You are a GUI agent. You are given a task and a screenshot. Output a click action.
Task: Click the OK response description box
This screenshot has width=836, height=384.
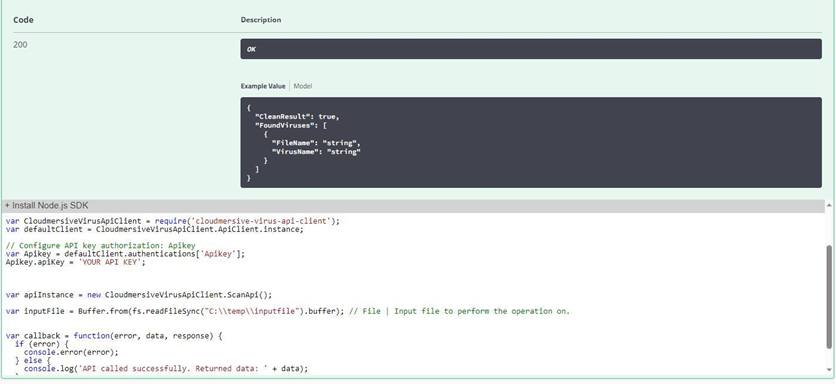coord(530,49)
